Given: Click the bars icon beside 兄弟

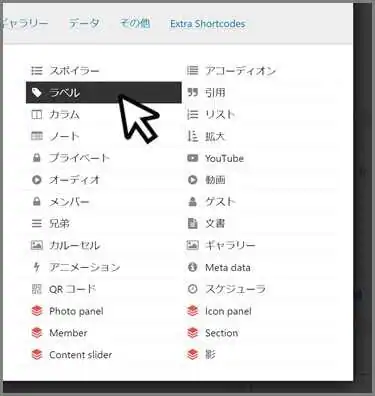Looking at the screenshot, I should pyautogui.click(x=37, y=223).
